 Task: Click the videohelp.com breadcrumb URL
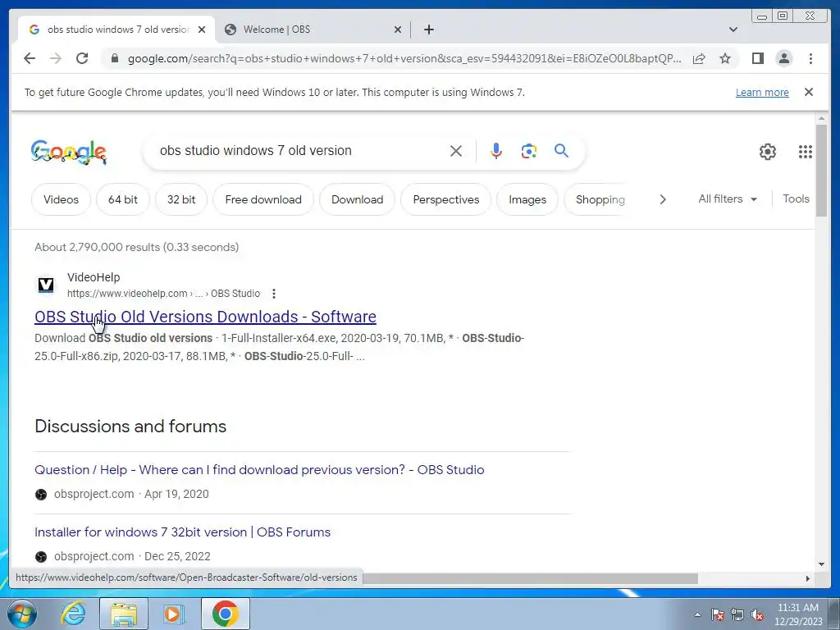(x=163, y=294)
